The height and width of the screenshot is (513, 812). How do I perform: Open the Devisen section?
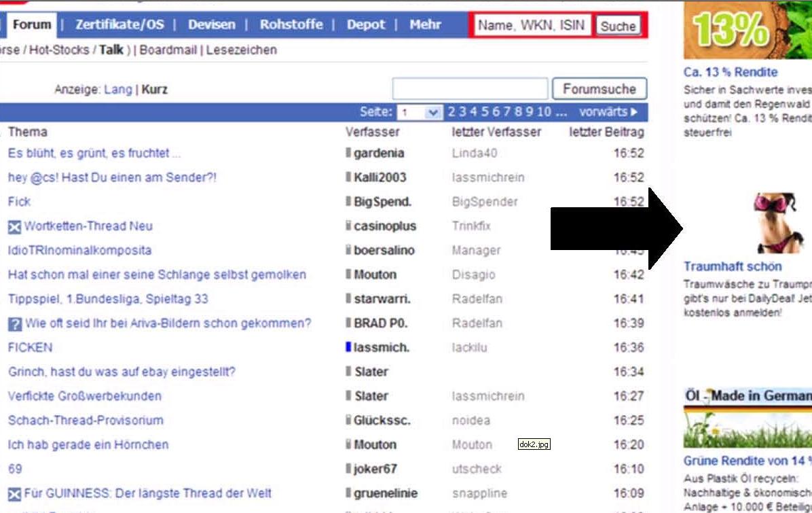(x=212, y=24)
